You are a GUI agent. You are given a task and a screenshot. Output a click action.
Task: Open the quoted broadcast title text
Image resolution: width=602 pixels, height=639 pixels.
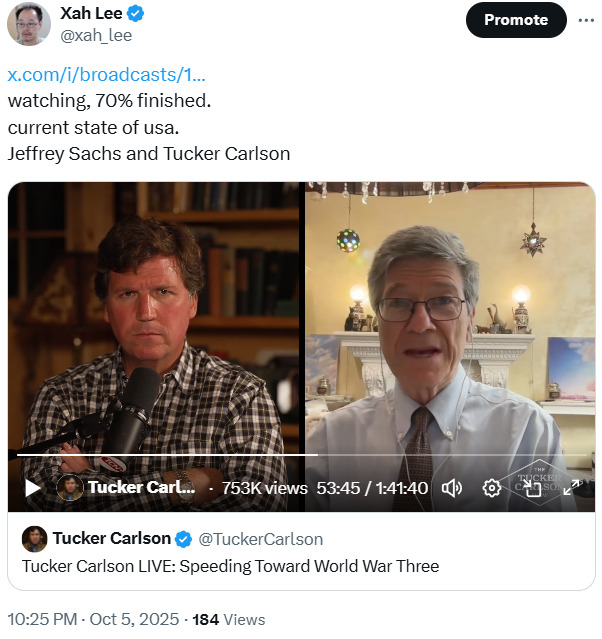230,566
